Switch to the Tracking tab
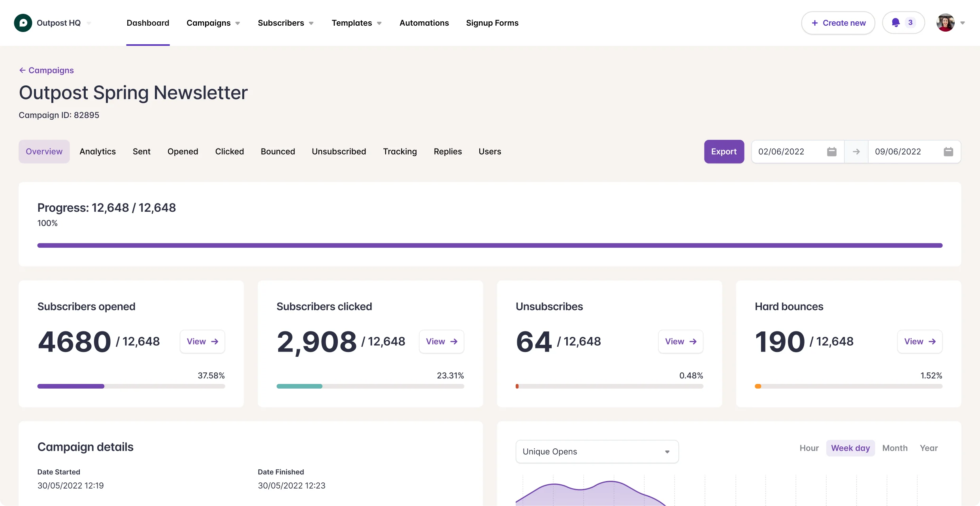 point(400,152)
